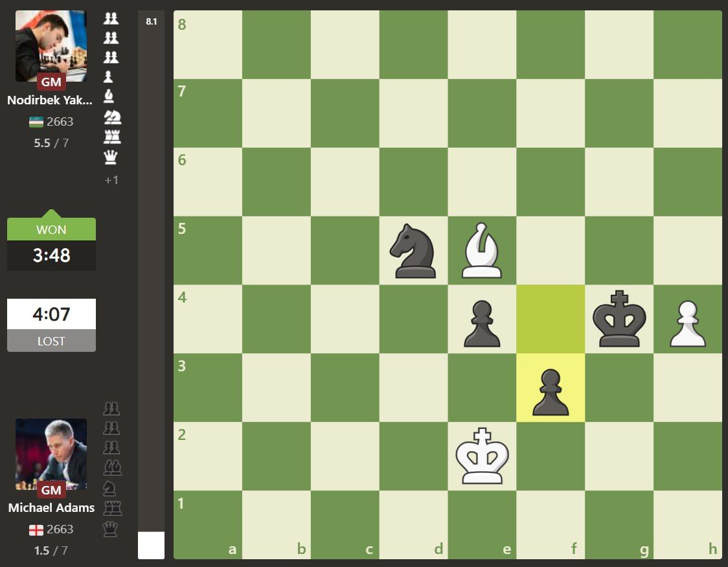Click the captured white rooks beside Yakubboev
The width and height of the screenshot is (728, 567).
(112, 137)
